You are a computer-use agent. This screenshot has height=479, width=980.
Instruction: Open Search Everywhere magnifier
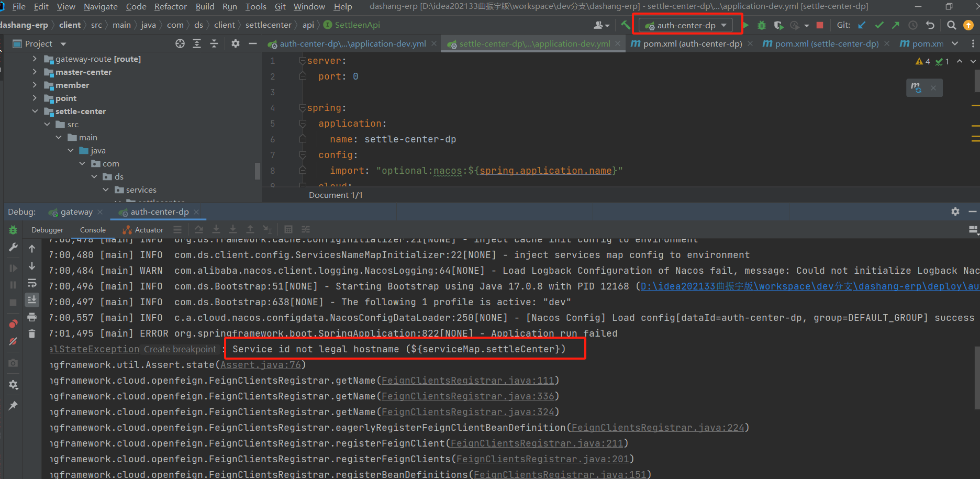952,25
